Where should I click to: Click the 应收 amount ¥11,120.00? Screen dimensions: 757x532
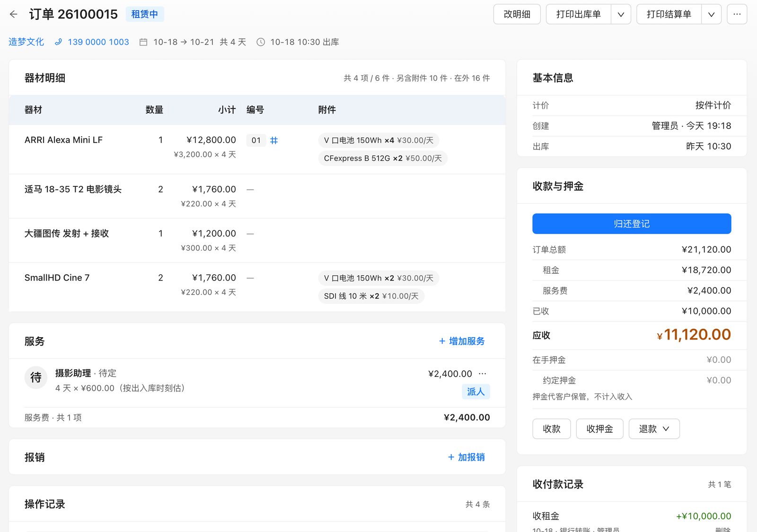click(x=694, y=335)
